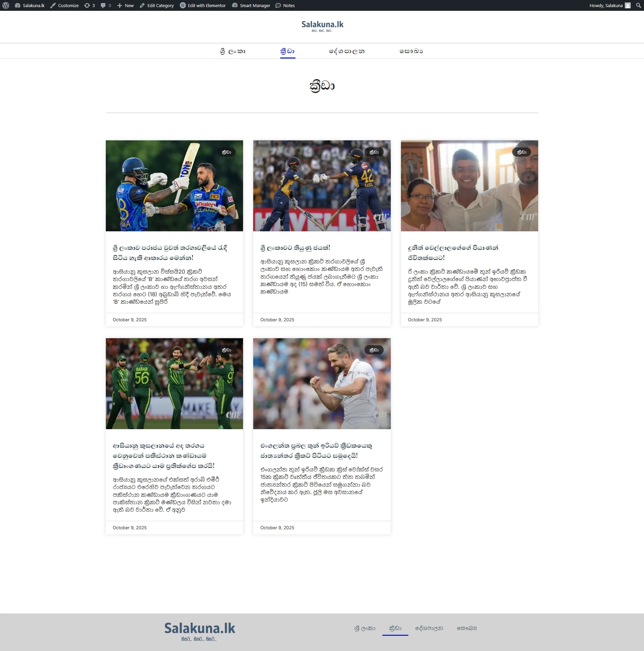Open the Howdy, Salakuna account menu
This screenshot has width=644, height=651.
[x=606, y=5]
